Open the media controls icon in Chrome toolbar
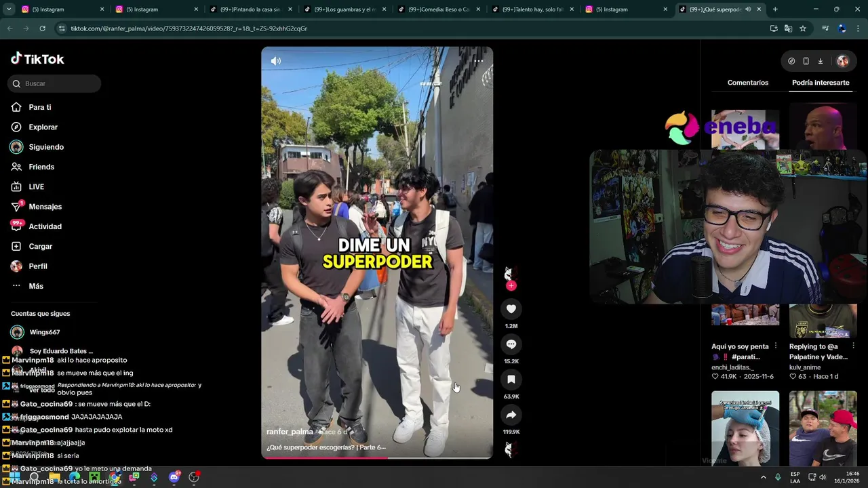This screenshot has height=488, width=868. pyautogui.click(x=825, y=28)
